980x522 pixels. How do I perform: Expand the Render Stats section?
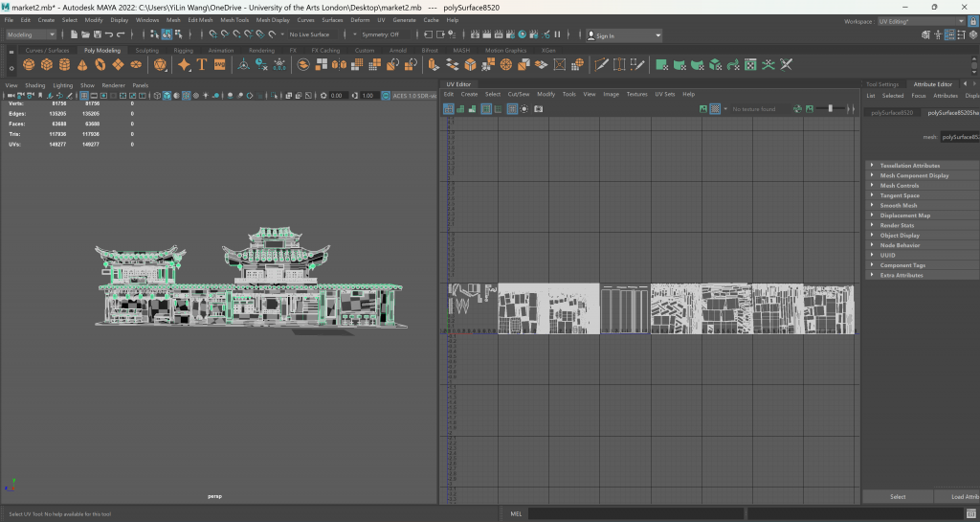click(872, 225)
